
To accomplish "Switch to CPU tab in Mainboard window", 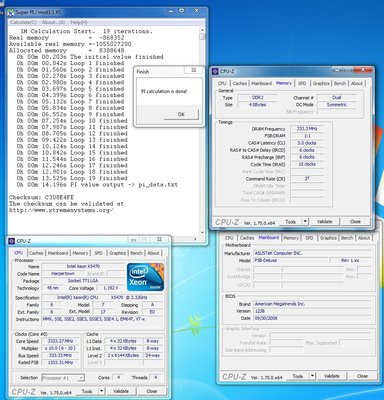I will coord(229,238).
